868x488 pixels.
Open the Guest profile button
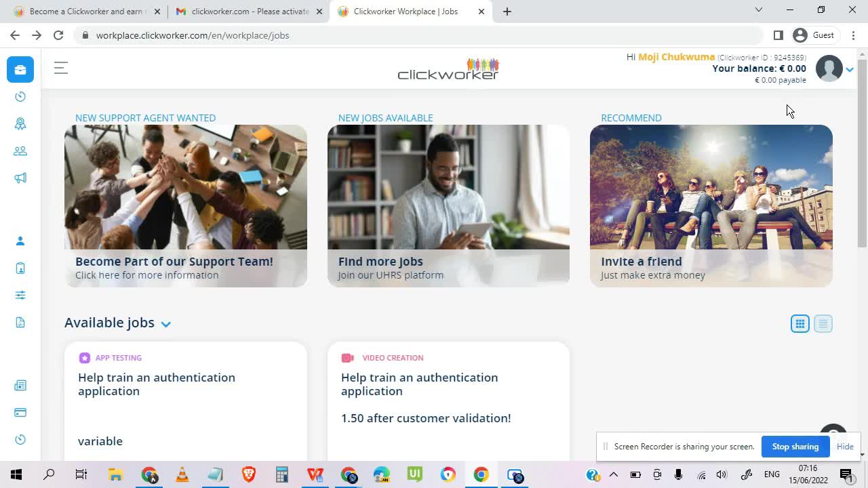pyautogui.click(x=814, y=35)
